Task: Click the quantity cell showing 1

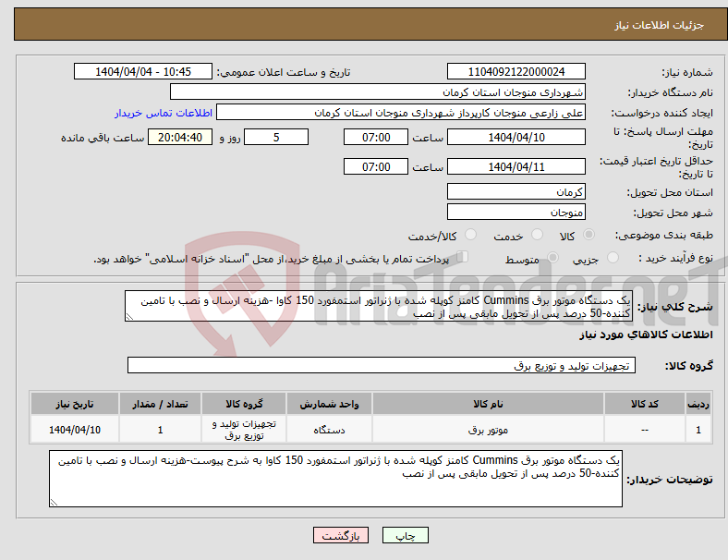Action: 160,430
